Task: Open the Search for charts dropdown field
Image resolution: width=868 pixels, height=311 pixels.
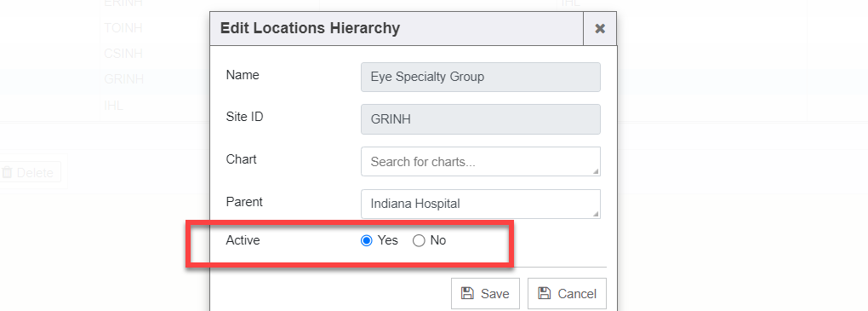Action: [x=481, y=161]
